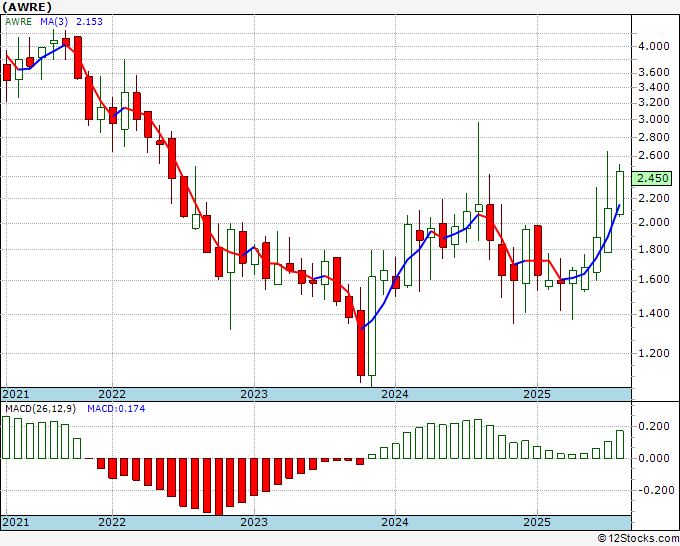Select 2025 on the price chart timeline
Viewport: 680px width, 546px height.
[x=537, y=394]
